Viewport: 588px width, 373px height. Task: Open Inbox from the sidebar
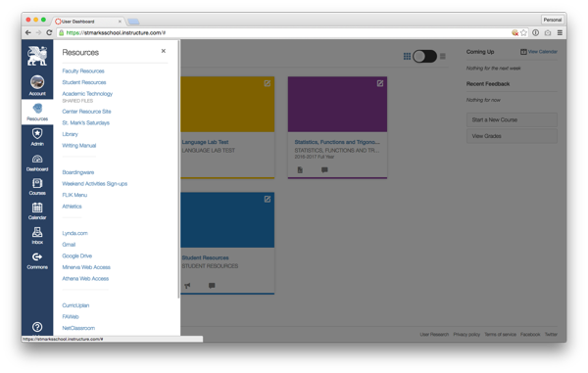[x=37, y=236]
